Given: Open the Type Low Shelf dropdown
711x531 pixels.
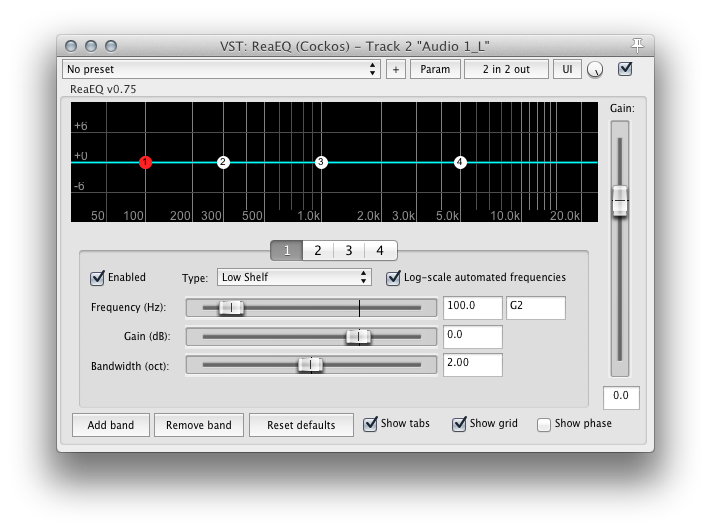Looking at the screenshot, I should pos(294,277).
